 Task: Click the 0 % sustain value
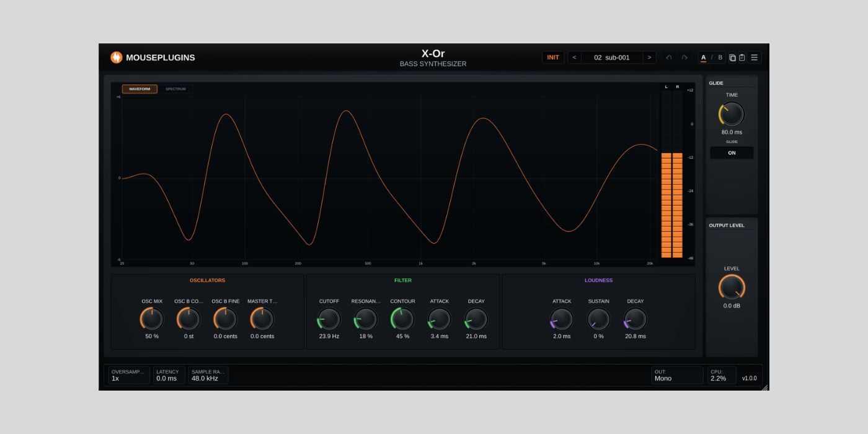pos(598,337)
